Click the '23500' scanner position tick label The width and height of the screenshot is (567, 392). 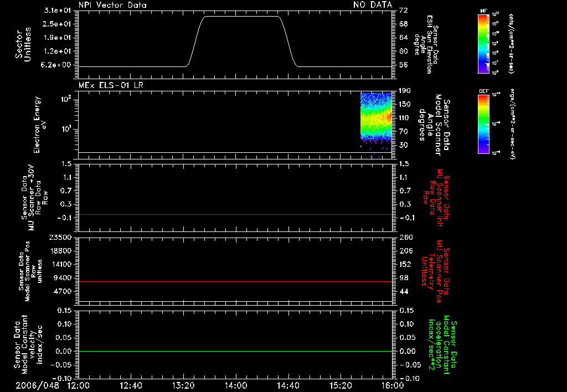[x=60, y=237]
